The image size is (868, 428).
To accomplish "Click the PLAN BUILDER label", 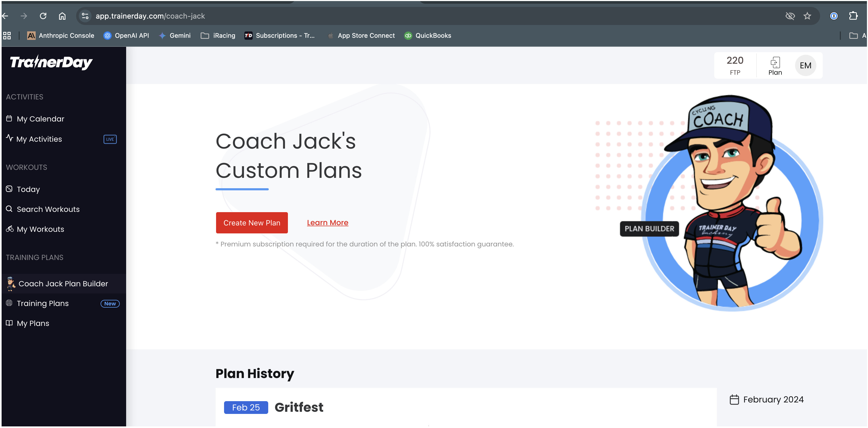I will coord(649,229).
